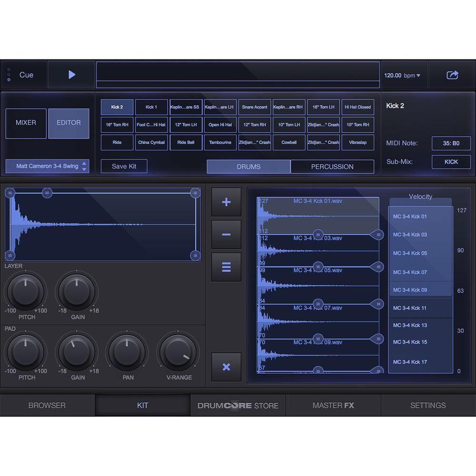
Task: Switch from DRUMS to PERCUSSION pads
Action: [332, 167]
